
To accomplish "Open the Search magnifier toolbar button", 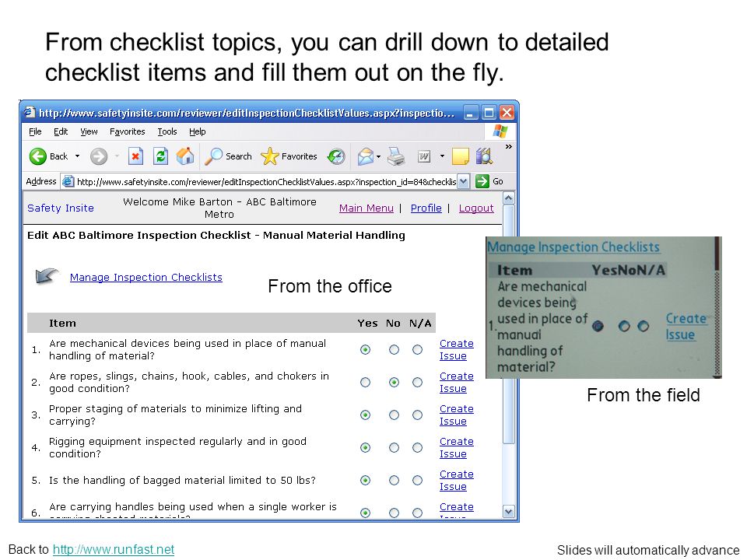I will [x=228, y=156].
